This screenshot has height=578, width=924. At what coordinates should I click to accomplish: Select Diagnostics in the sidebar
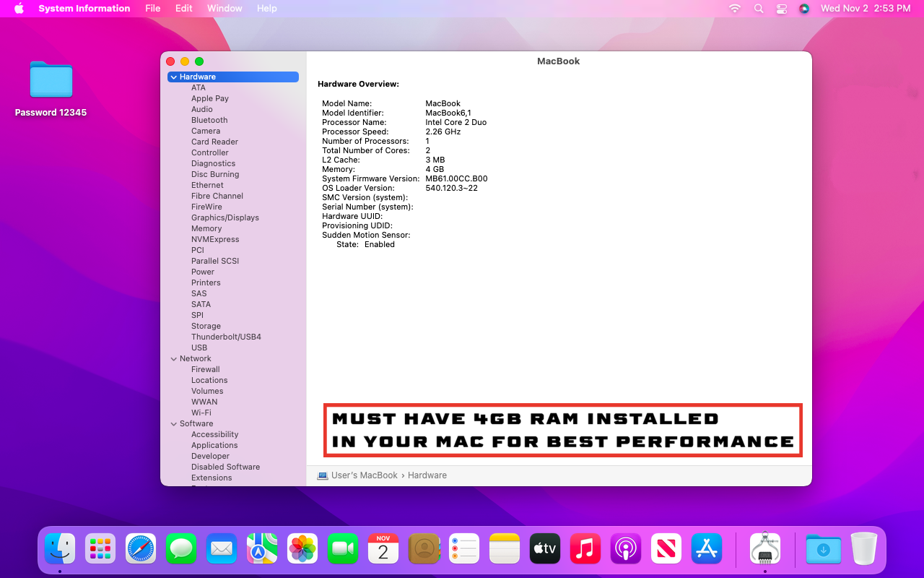point(213,163)
